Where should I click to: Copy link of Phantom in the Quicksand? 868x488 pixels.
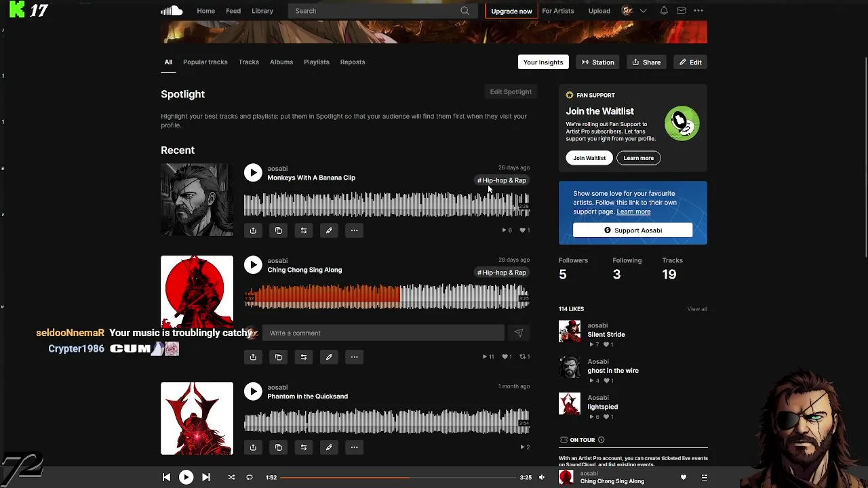[x=278, y=447]
